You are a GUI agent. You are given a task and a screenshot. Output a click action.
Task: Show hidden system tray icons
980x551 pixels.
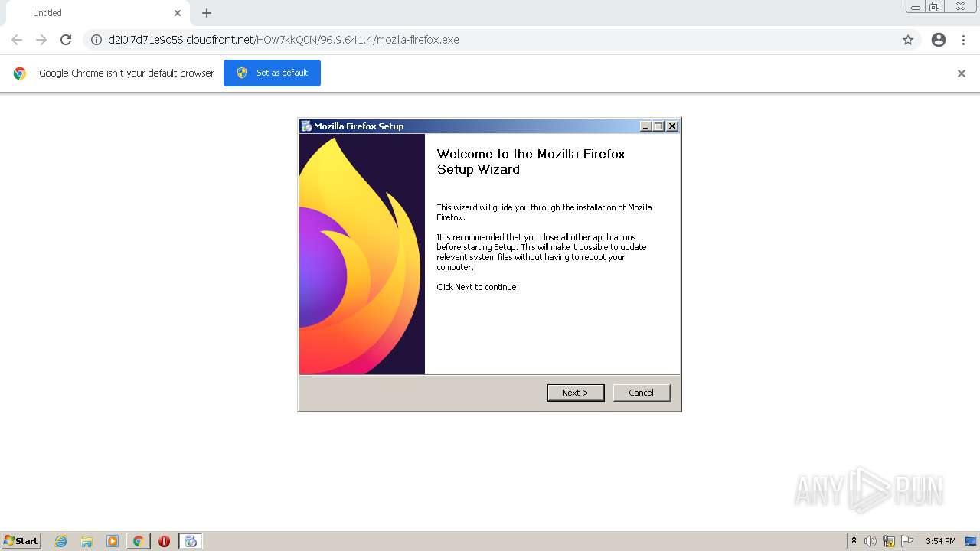click(854, 541)
